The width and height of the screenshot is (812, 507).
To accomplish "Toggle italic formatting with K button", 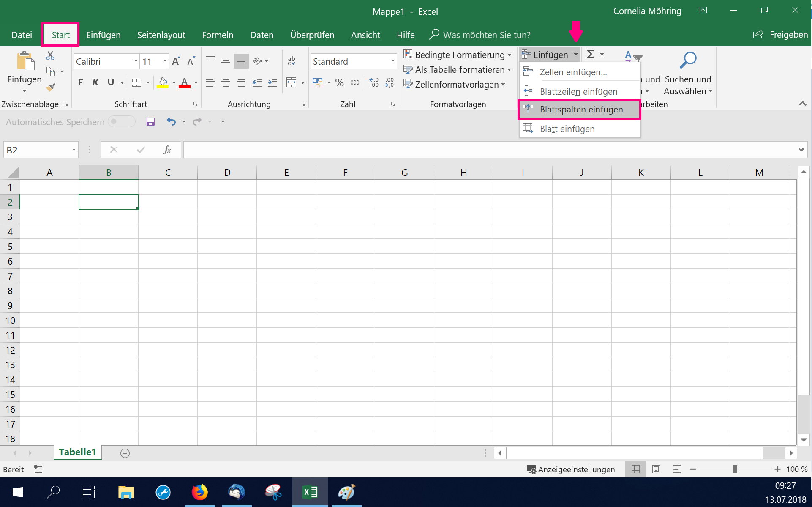I will 95,82.
